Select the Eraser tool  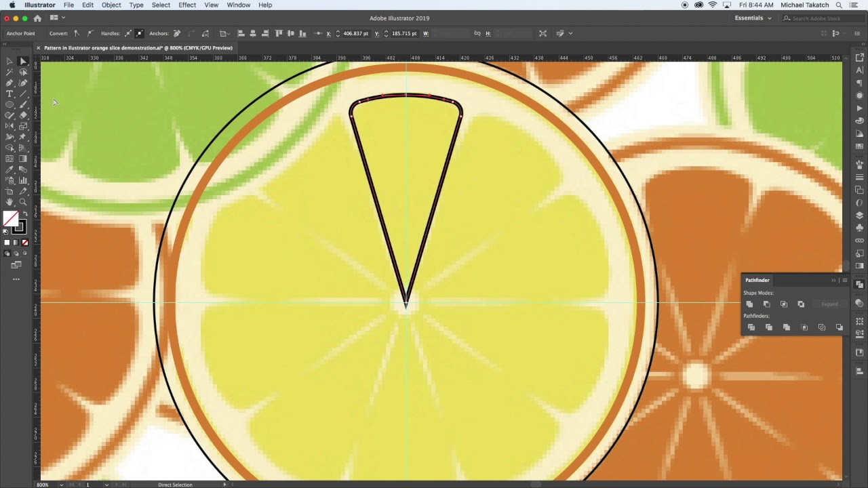click(x=23, y=115)
